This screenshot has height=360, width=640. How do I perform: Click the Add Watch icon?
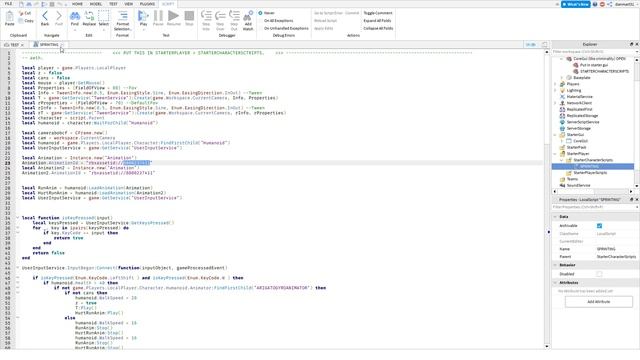(x=248, y=16)
